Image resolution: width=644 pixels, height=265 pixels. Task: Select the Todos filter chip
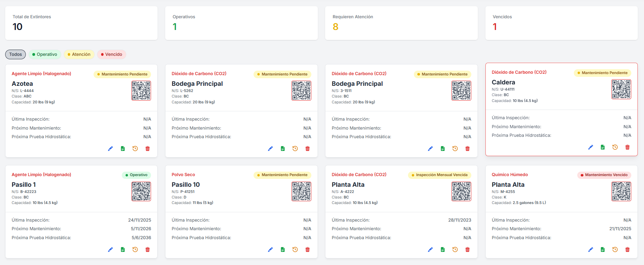(15, 54)
